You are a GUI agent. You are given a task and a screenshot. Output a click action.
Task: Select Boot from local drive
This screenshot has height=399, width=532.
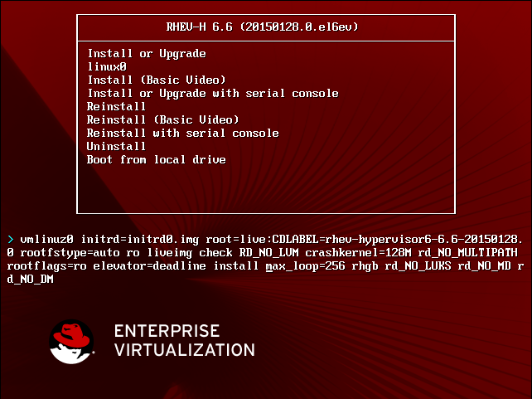point(157,159)
